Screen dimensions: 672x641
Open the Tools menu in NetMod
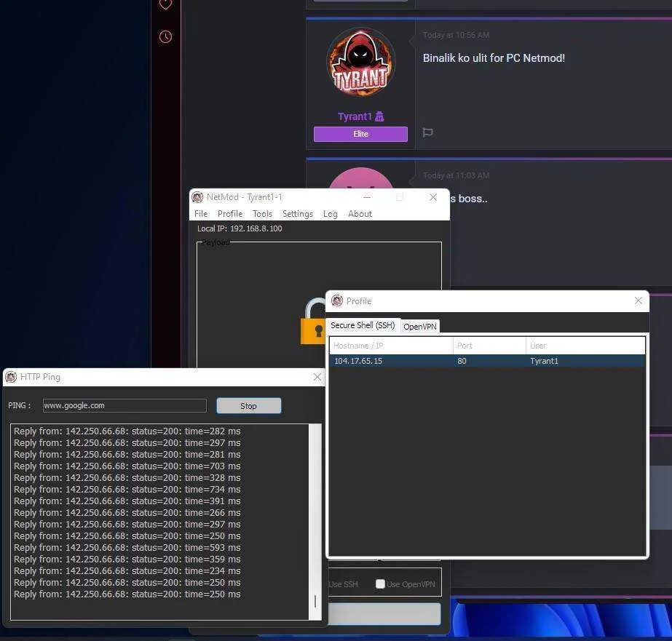click(x=262, y=214)
